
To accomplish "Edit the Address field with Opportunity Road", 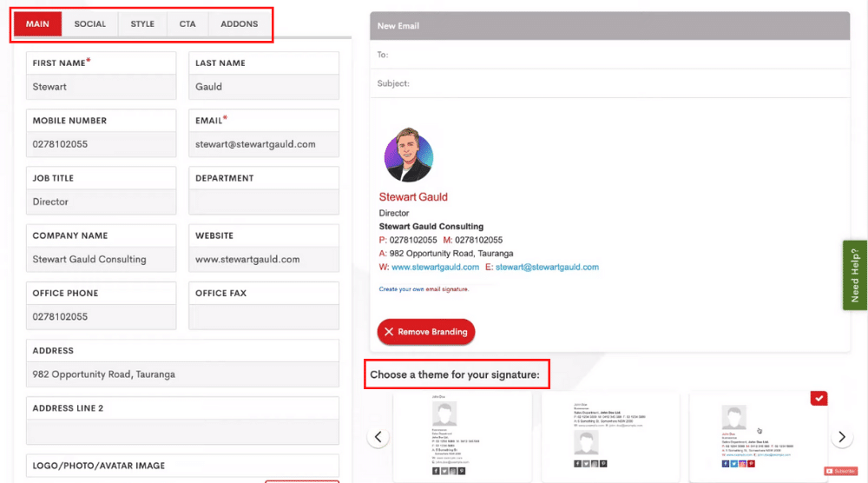I will 182,374.
